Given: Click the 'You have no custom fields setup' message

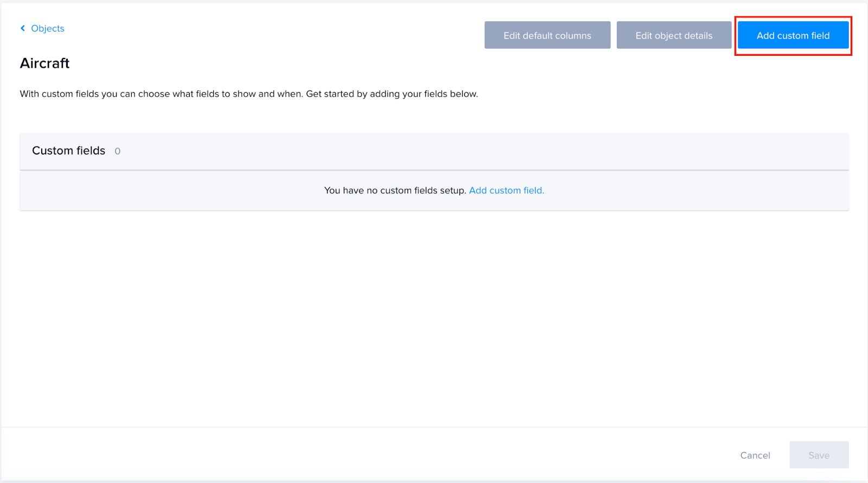Looking at the screenshot, I should (x=395, y=190).
